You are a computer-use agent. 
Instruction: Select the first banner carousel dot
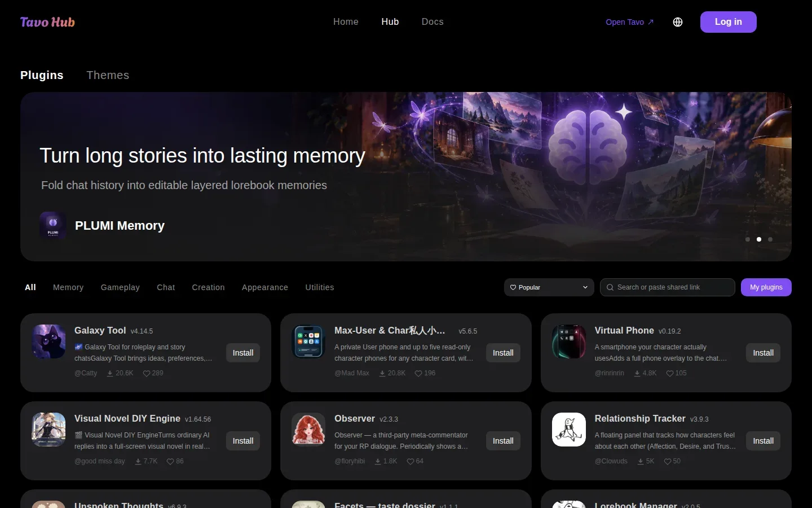(x=748, y=239)
